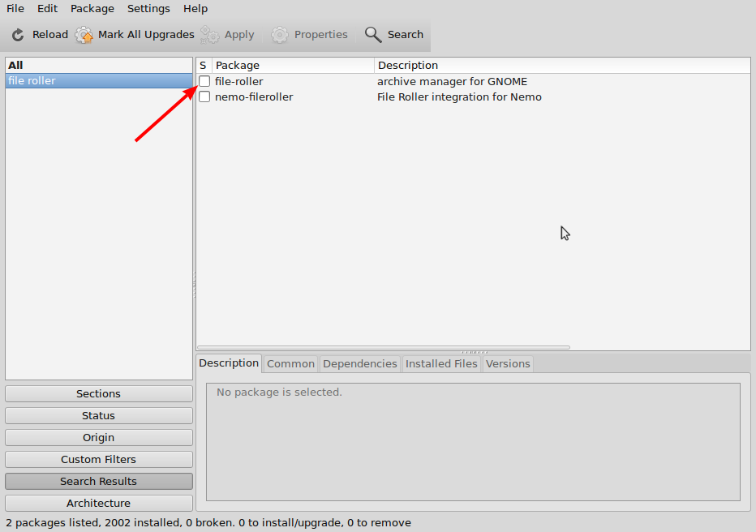Click the Mark All Upgrades gear icon
Screen dimensions: 756x532
[x=84, y=35]
